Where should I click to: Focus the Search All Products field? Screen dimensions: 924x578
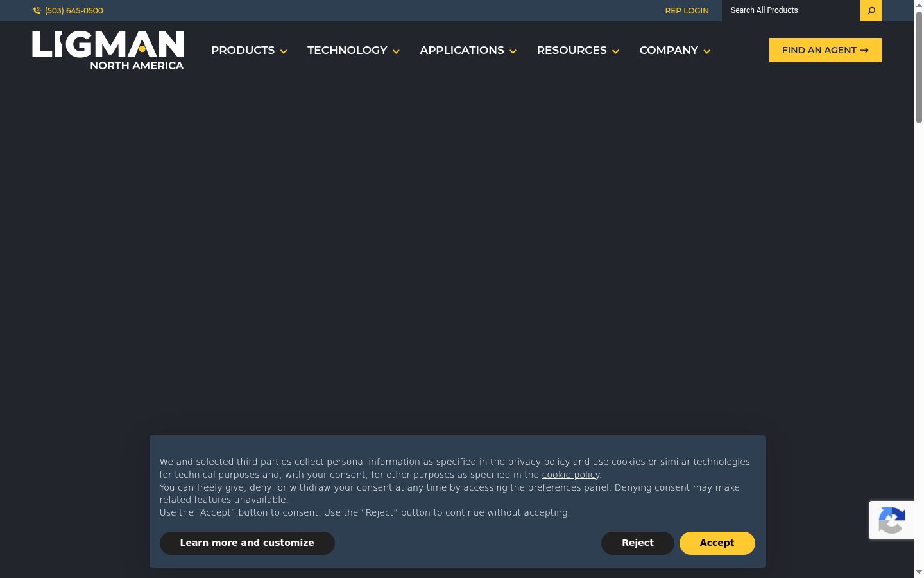pos(791,10)
